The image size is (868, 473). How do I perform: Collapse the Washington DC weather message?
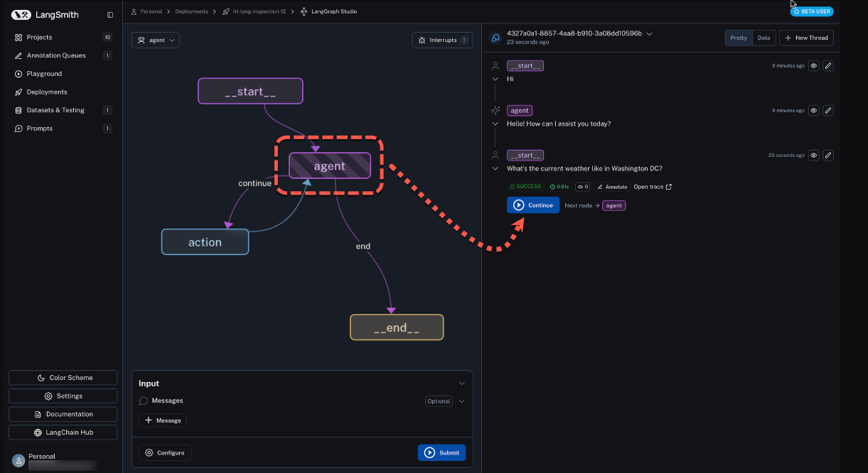point(495,168)
